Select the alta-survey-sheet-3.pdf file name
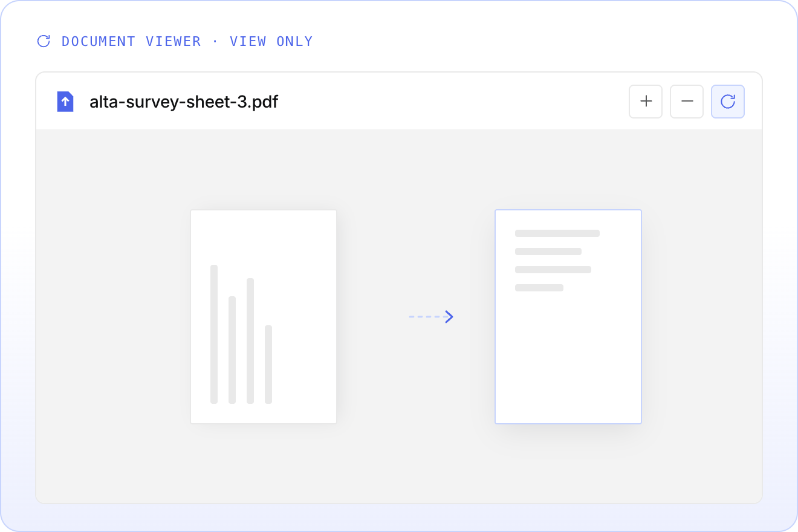Viewport: 798px width, 532px height. [x=184, y=102]
